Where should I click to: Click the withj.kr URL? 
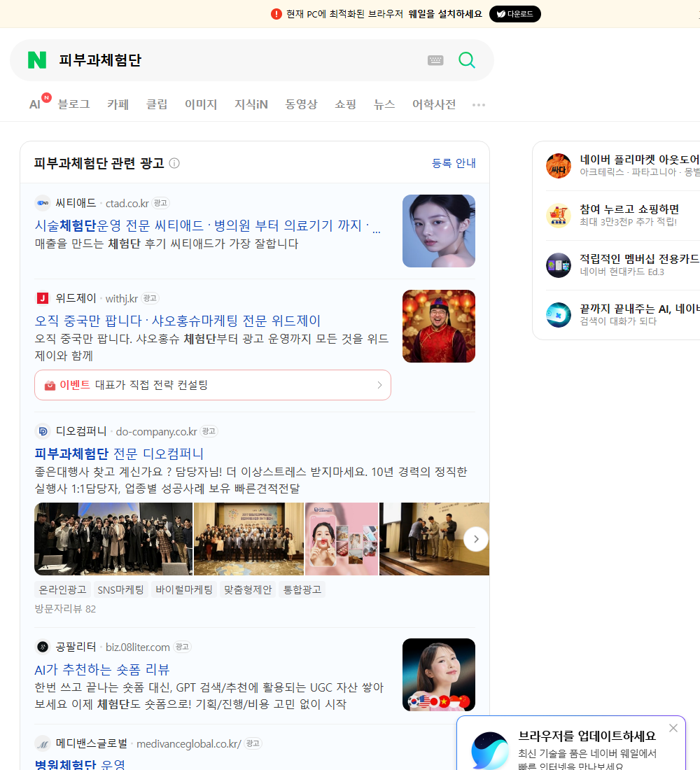click(x=121, y=299)
